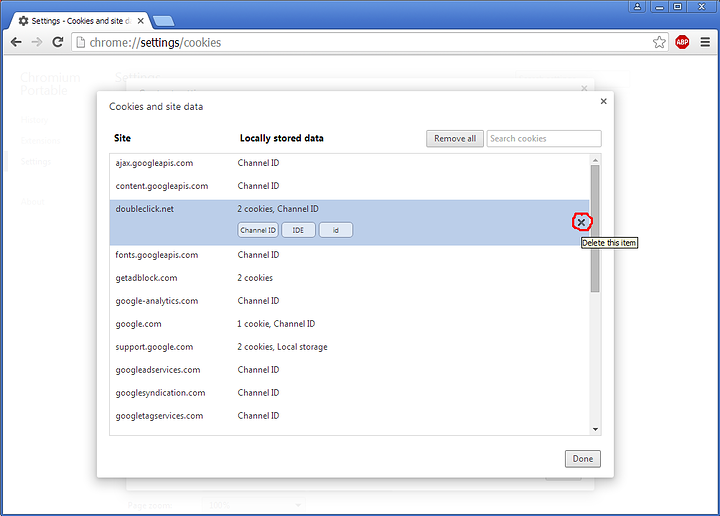Viewport: 720px width, 516px height.
Task: Delete the doubleclick.net cookie entry
Action: pyautogui.click(x=581, y=222)
